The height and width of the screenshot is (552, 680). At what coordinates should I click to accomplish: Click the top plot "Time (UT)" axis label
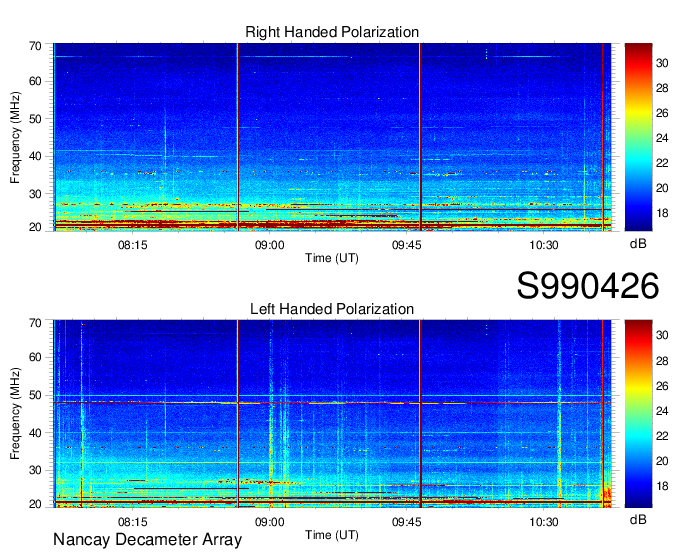coord(332,258)
